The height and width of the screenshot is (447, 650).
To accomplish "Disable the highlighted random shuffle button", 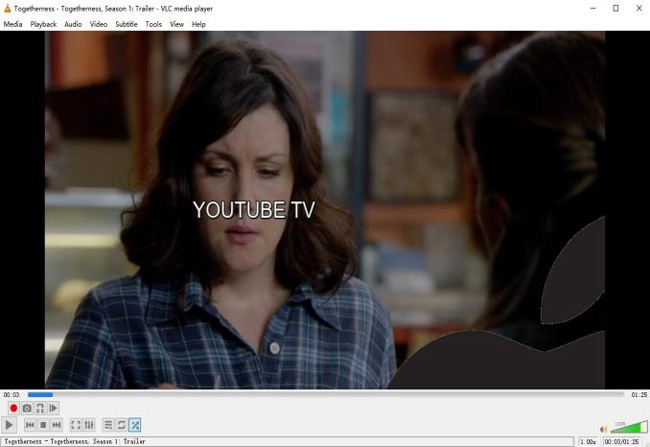I will click(x=135, y=425).
